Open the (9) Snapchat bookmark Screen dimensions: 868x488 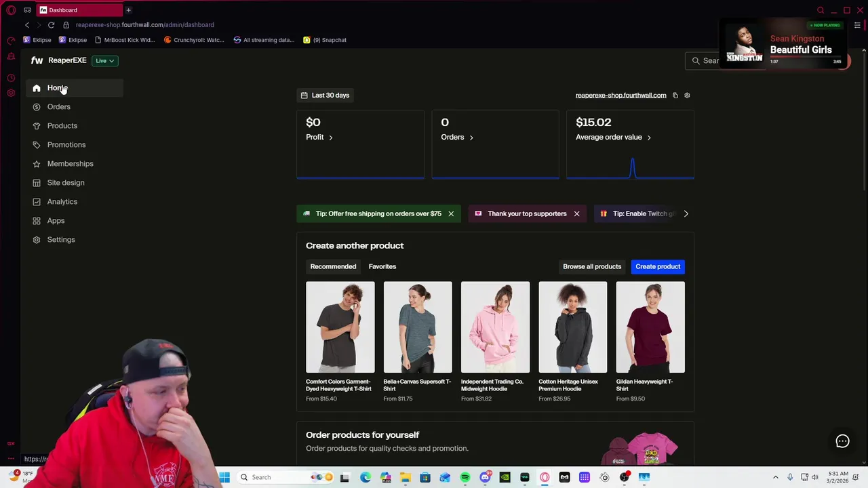pyautogui.click(x=325, y=40)
